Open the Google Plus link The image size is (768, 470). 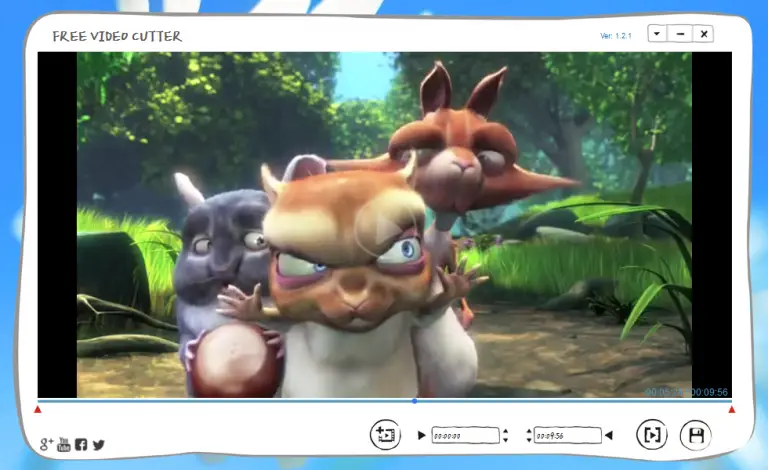pyautogui.click(x=47, y=445)
